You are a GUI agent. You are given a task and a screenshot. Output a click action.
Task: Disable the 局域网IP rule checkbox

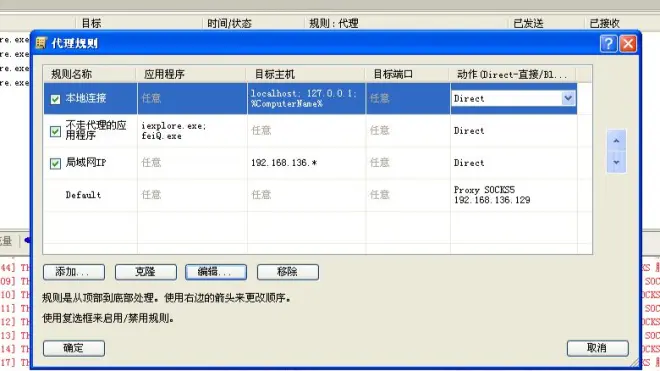(x=55, y=163)
